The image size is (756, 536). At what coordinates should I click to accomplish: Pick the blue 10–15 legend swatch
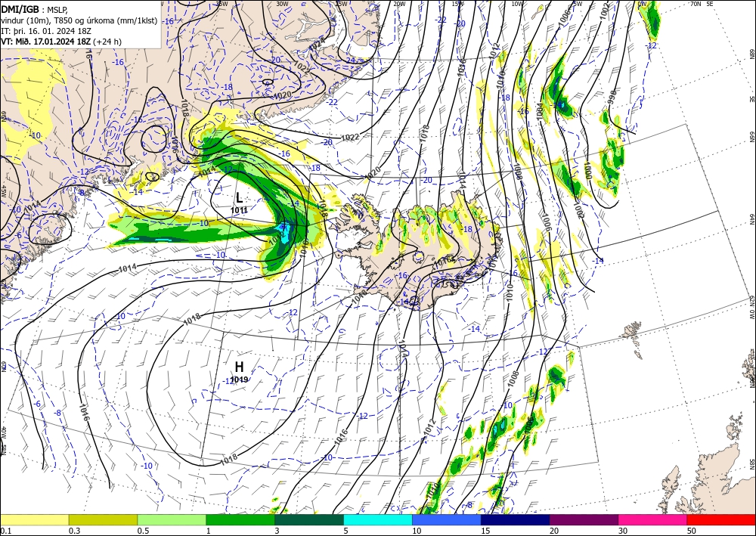click(x=447, y=519)
